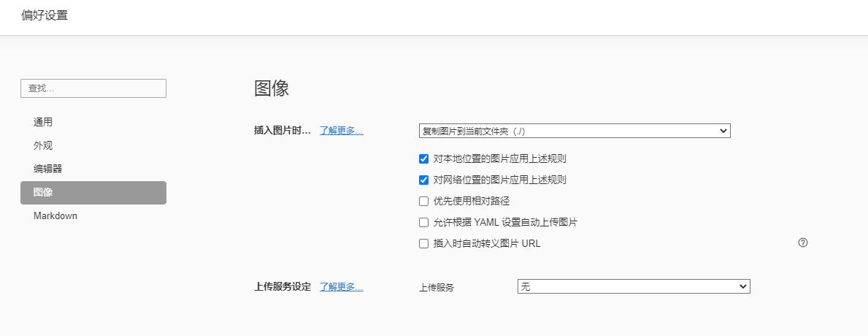Viewport: 868px width, 336px height.
Task: Open the Markdown settings section
Action: click(x=55, y=216)
